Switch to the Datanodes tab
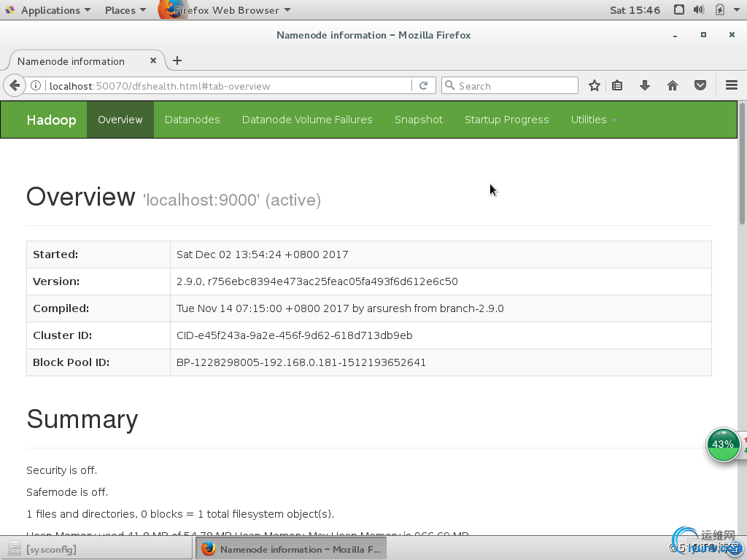 point(192,120)
